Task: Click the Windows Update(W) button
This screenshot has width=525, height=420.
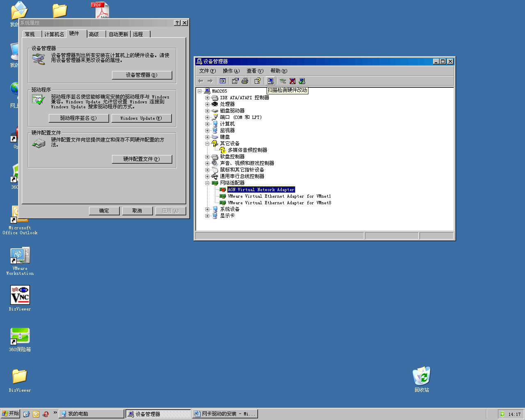Action: pyautogui.click(x=142, y=118)
